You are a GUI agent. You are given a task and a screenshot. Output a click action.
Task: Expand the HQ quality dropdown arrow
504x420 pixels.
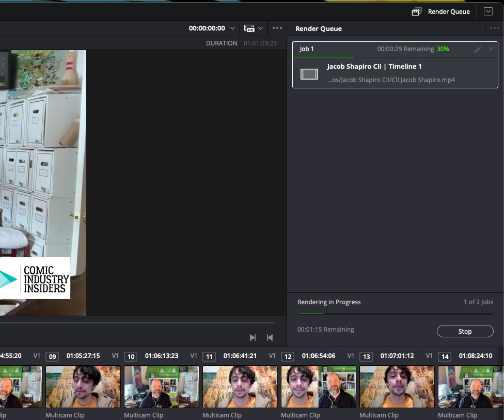click(x=261, y=28)
